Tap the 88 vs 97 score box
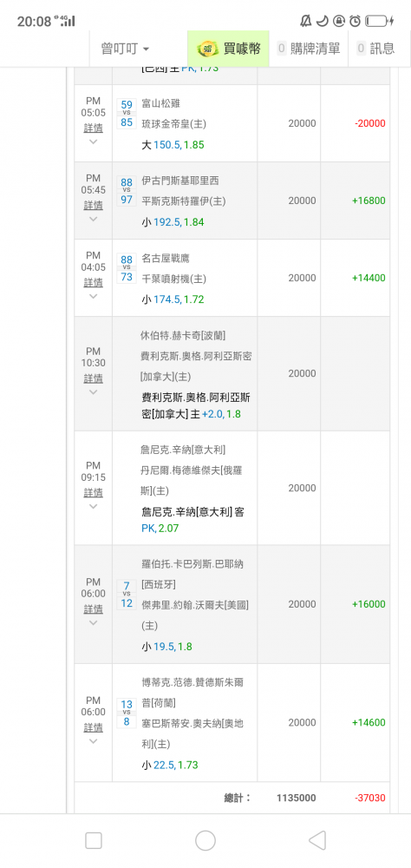This screenshot has height=868, width=411. (127, 191)
